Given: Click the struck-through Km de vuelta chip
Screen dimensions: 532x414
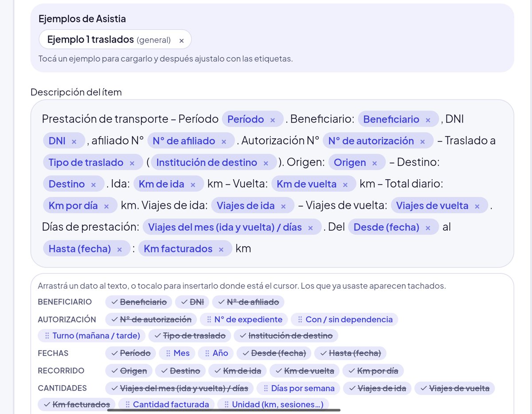Looking at the screenshot, I should pos(305,371).
